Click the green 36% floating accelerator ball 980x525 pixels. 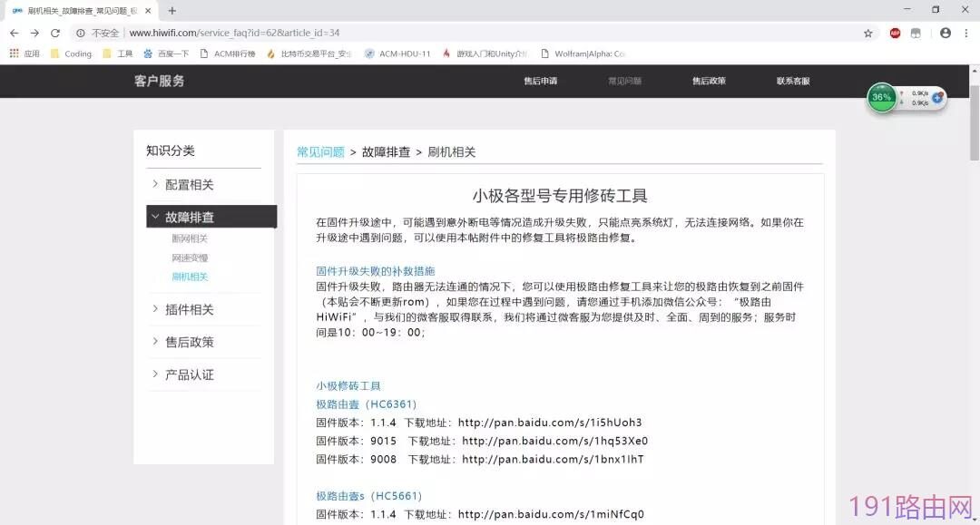(x=882, y=97)
